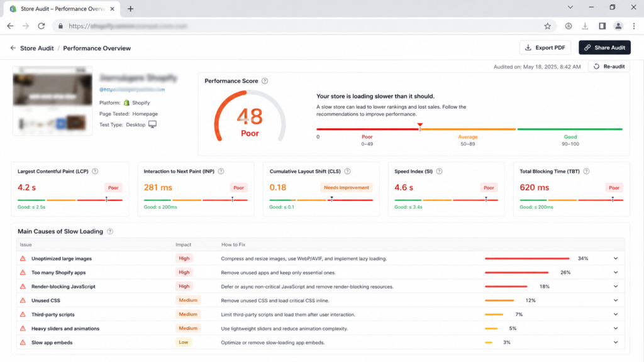Open the blurred store URL link
644x362 pixels.
(x=132, y=89)
